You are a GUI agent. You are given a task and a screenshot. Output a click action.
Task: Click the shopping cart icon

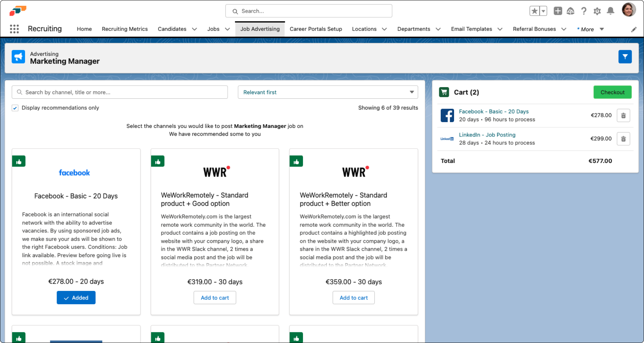point(444,92)
